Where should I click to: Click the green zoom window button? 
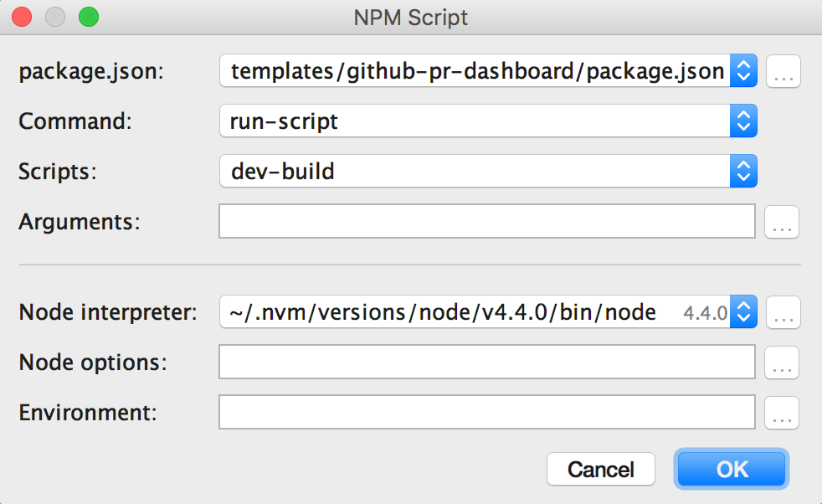(87, 17)
